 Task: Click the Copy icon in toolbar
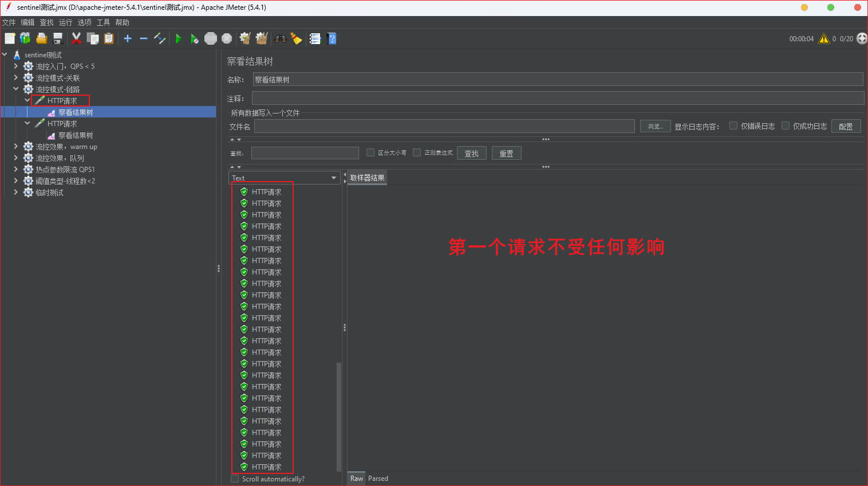tap(92, 38)
